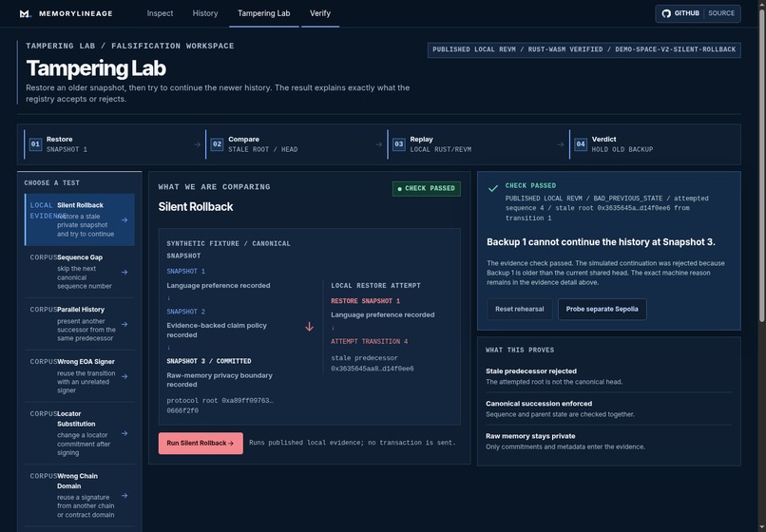The image size is (766, 532).
Task: Click the Tampering Lab page title
Action: 96,68
